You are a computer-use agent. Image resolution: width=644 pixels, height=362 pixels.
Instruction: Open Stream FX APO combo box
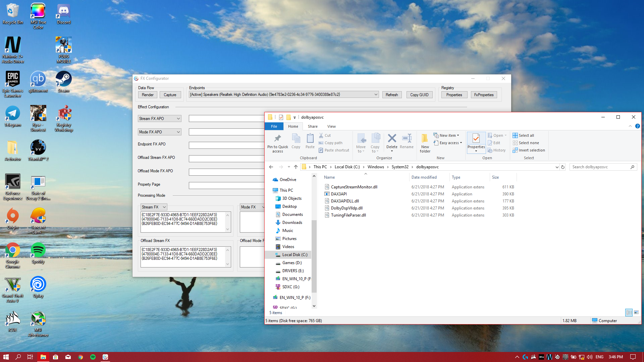(x=159, y=119)
